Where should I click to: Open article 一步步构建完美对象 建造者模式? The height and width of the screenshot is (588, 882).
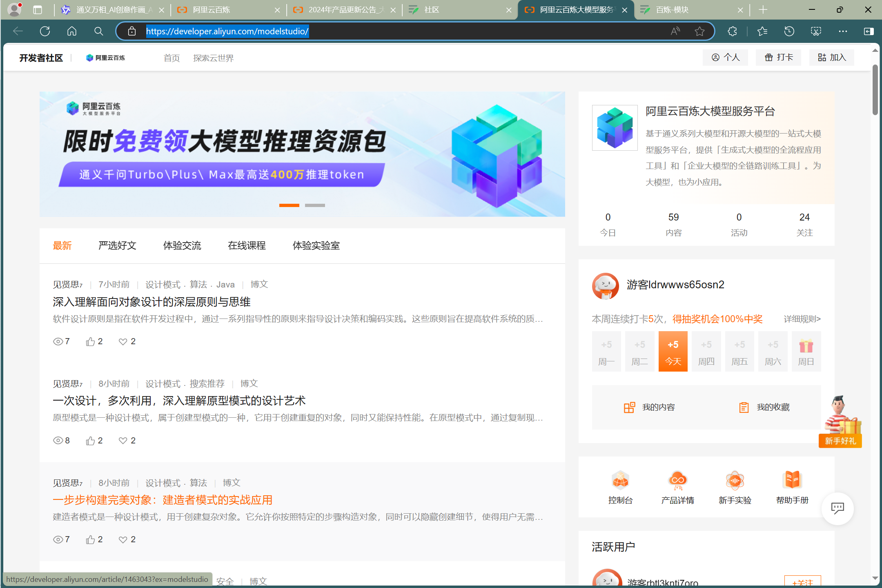click(x=163, y=500)
